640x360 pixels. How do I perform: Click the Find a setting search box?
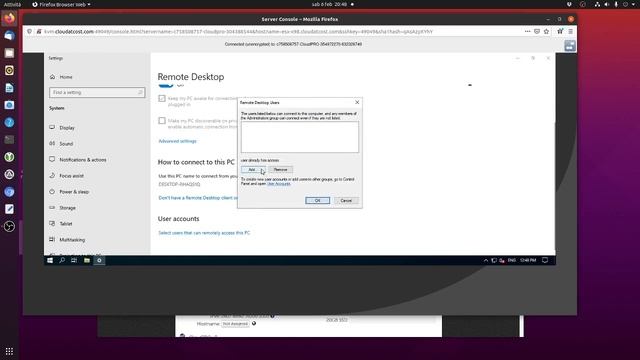pos(97,92)
